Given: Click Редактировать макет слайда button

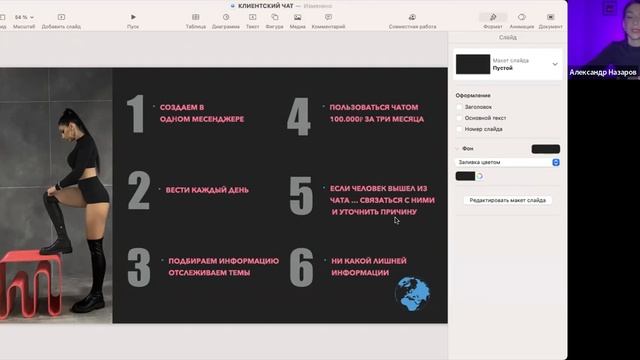Looking at the screenshot, I should (x=507, y=200).
